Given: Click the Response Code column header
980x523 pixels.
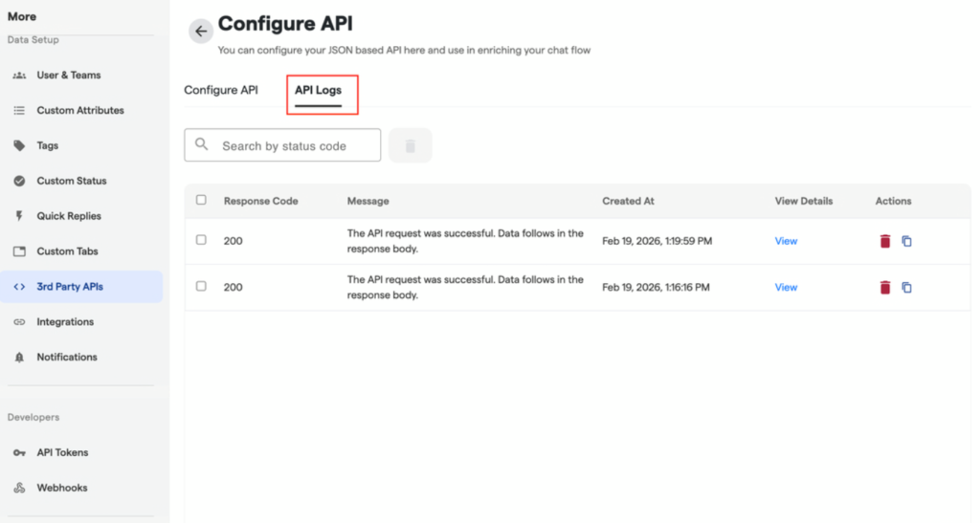Looking at the screenshot, I should click(x=260, y=201).
